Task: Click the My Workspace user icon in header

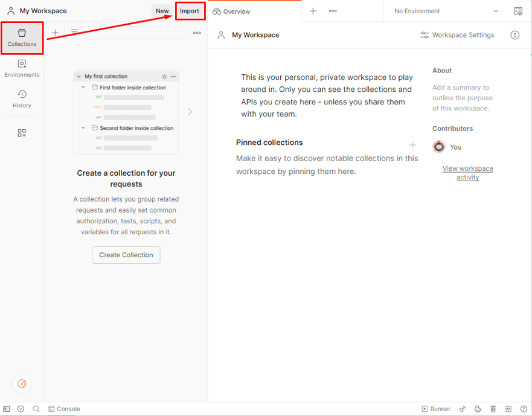Action: [11, 11]
